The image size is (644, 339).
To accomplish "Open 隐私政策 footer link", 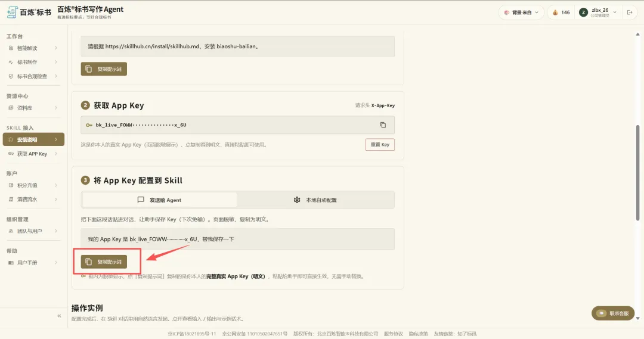I will click(419, 334).
